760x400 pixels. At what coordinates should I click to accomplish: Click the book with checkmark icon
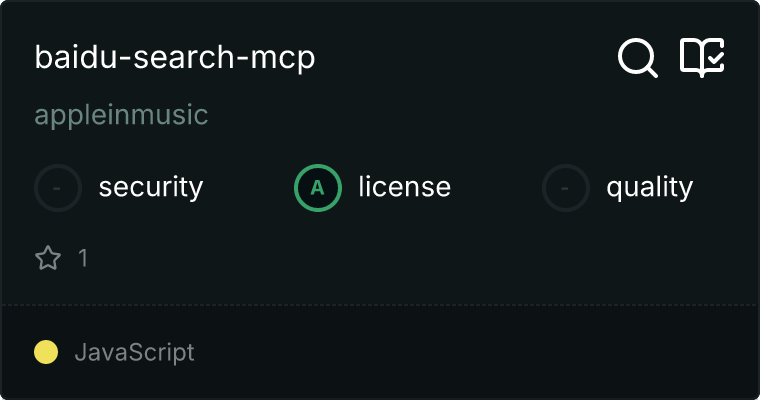point(702,58)
